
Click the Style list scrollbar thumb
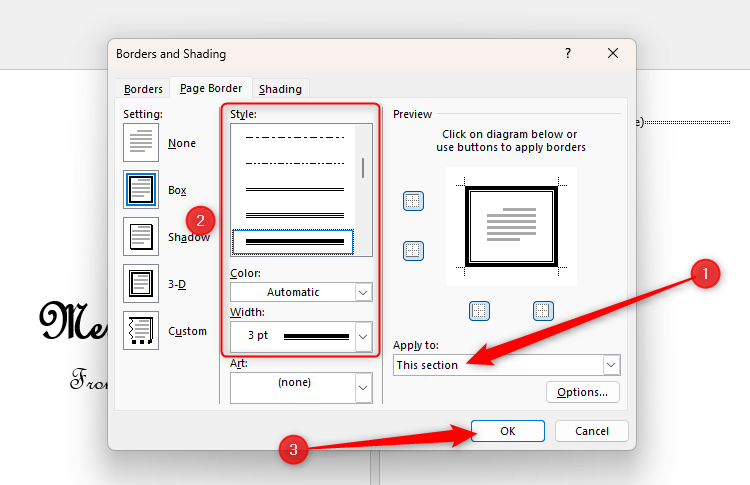(363, 168)
